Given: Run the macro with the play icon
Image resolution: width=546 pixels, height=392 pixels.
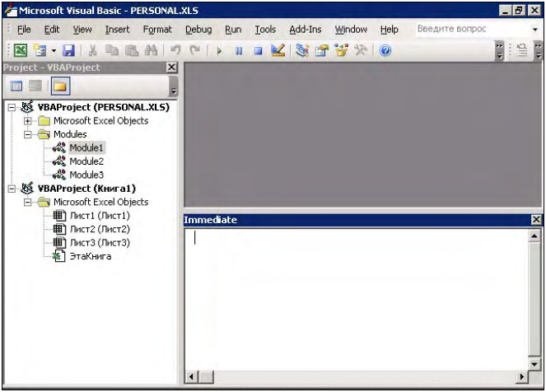Looking at the screenshot, I should [219, 51].
